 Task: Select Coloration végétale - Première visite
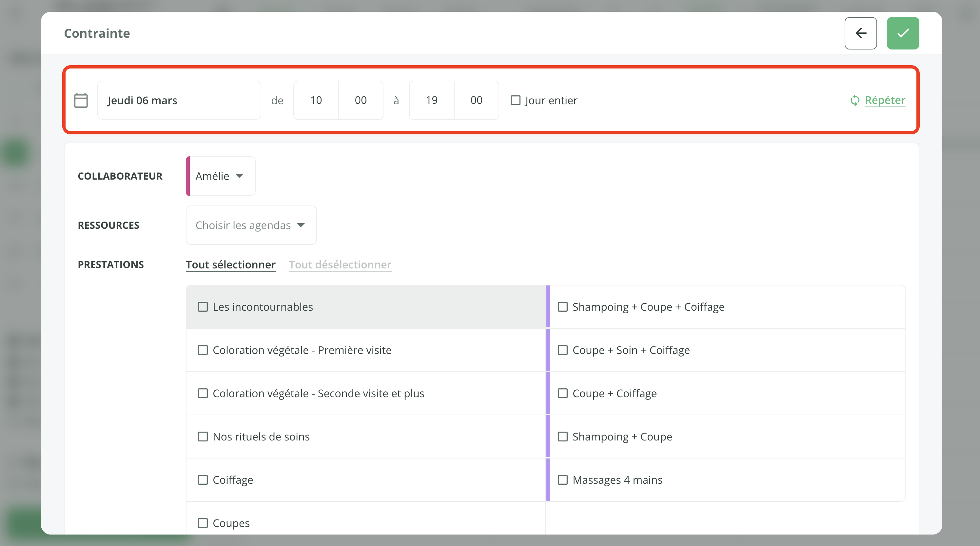(x=203, y=350)
